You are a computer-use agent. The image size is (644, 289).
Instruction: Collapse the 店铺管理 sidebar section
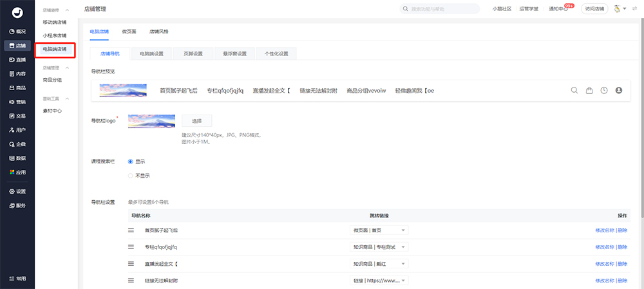pos(68,67)
